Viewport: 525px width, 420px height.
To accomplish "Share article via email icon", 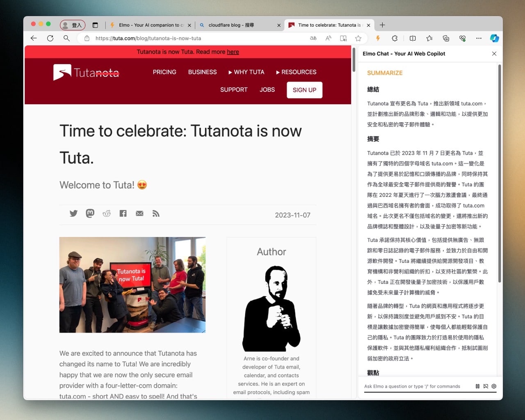I will pyautogui.click(x=139, y=213).
